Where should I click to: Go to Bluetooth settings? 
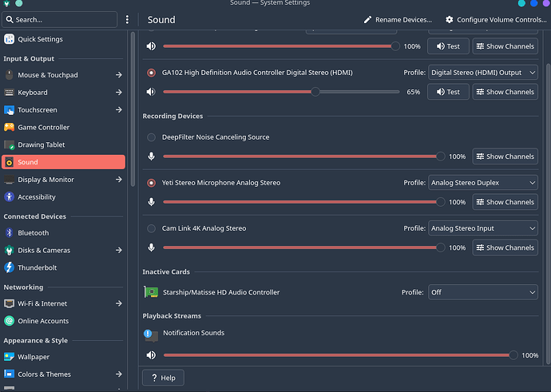63,232
